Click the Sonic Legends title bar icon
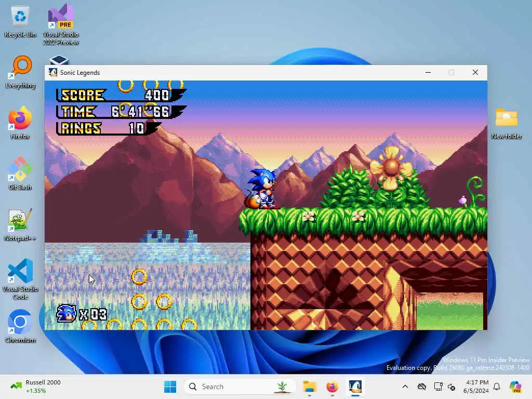Screen dimensions: 532x399 (x=53, y=72)
